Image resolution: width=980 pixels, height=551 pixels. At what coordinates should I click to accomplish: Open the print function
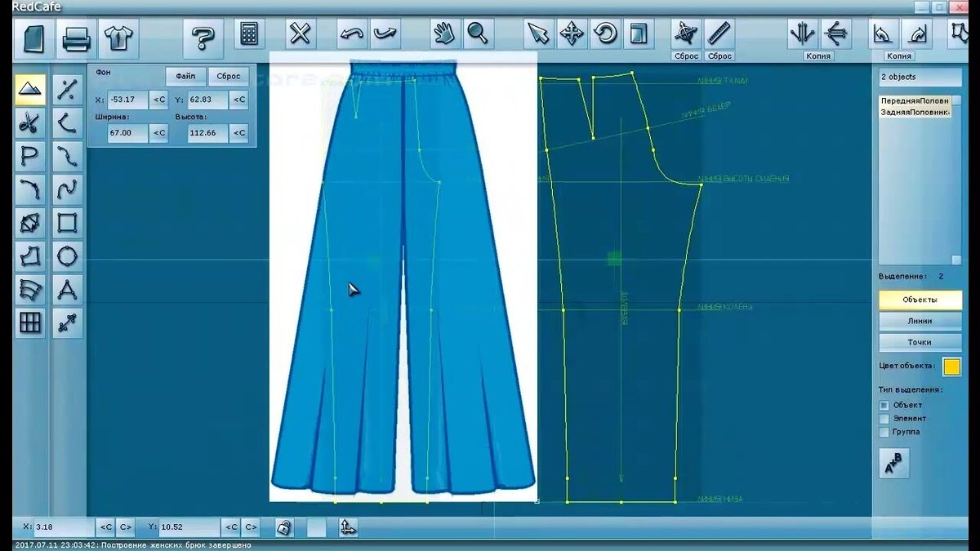76,38
